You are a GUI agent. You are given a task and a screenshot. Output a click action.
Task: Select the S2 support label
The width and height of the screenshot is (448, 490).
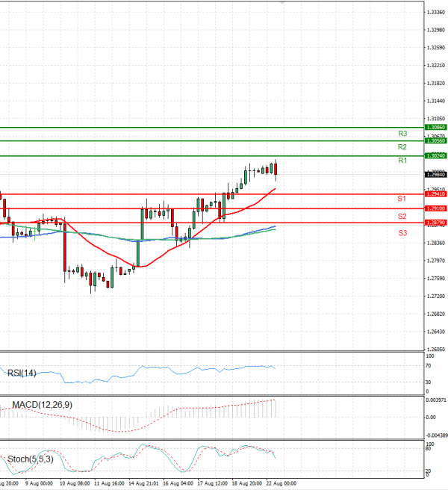[402, 217]
